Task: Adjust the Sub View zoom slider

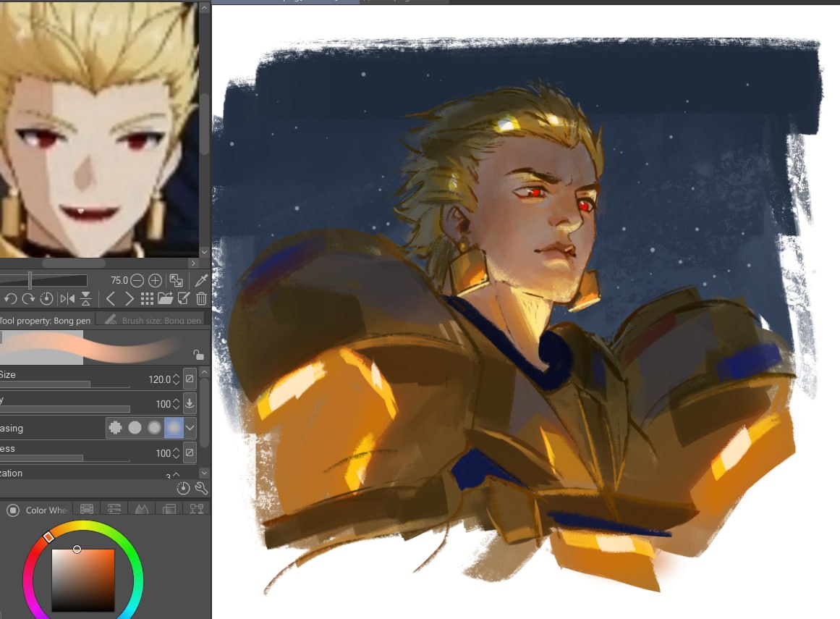Action: [43, 279]
